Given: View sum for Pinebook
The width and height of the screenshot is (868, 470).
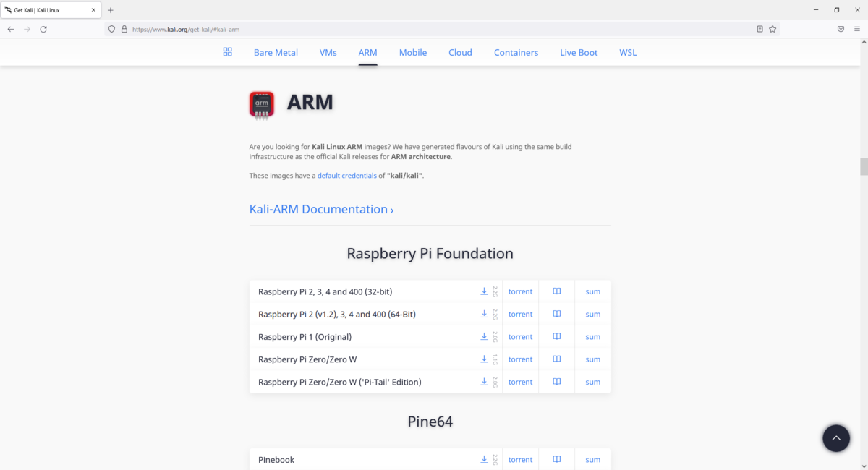Looking at the screenshot, I should [x=593, y=459].
